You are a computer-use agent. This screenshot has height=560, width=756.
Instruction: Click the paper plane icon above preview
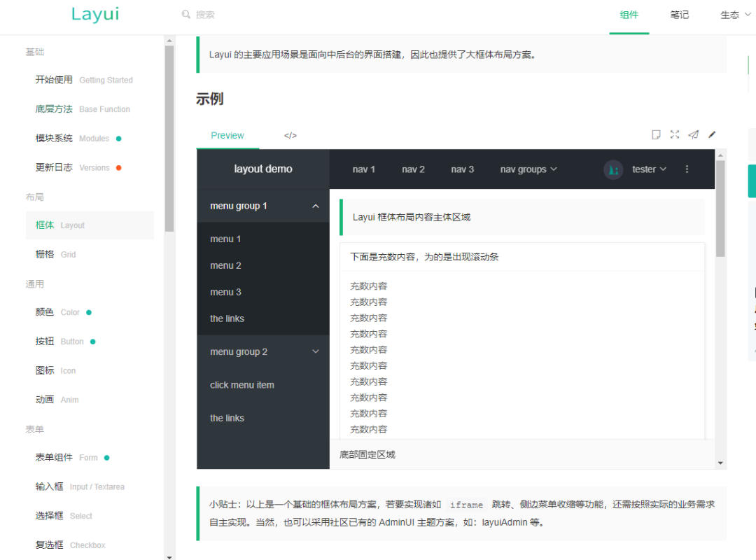693,134
